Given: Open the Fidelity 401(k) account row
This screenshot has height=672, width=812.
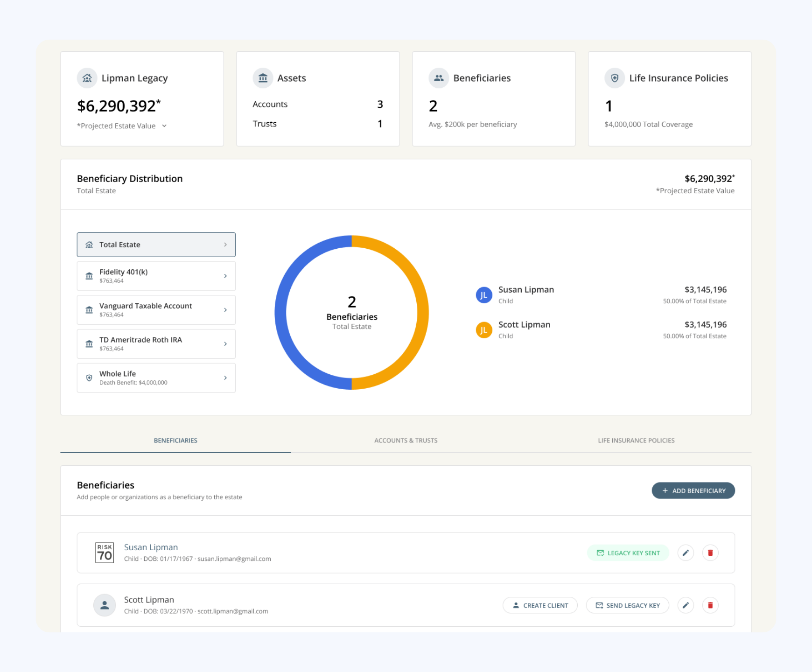Looking at the screenshot, I should (156, 276).
